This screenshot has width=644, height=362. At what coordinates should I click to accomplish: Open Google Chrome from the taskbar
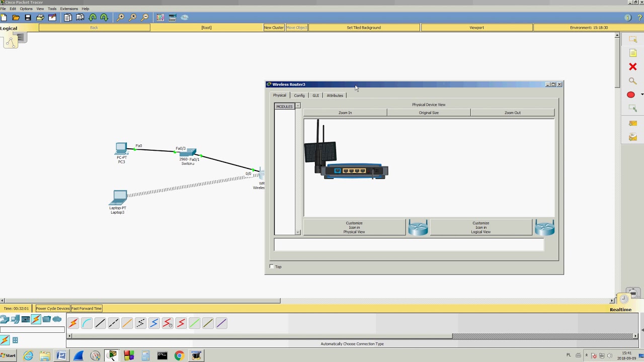179,356
